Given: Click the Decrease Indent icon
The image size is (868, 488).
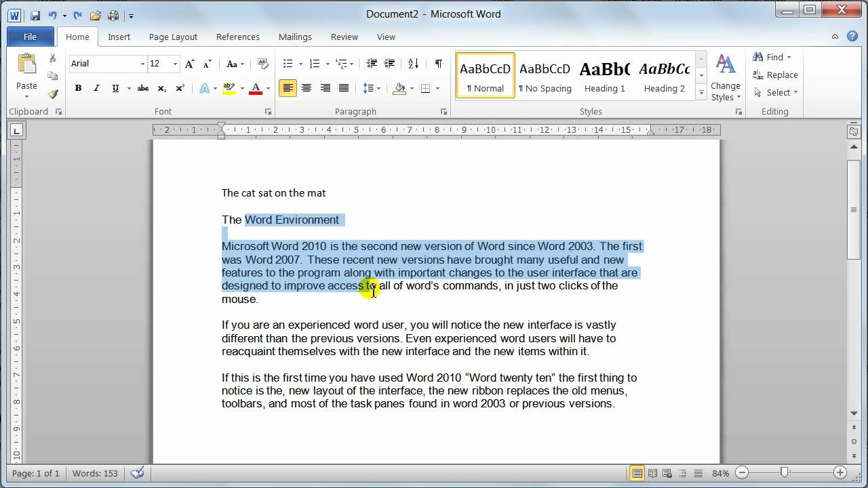Looking at the screenshot, I should click(372, 64).
